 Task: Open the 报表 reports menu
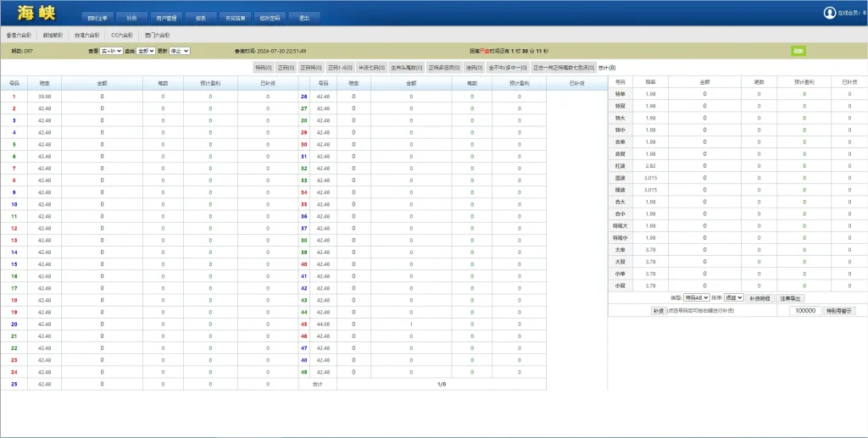(201, 18)
